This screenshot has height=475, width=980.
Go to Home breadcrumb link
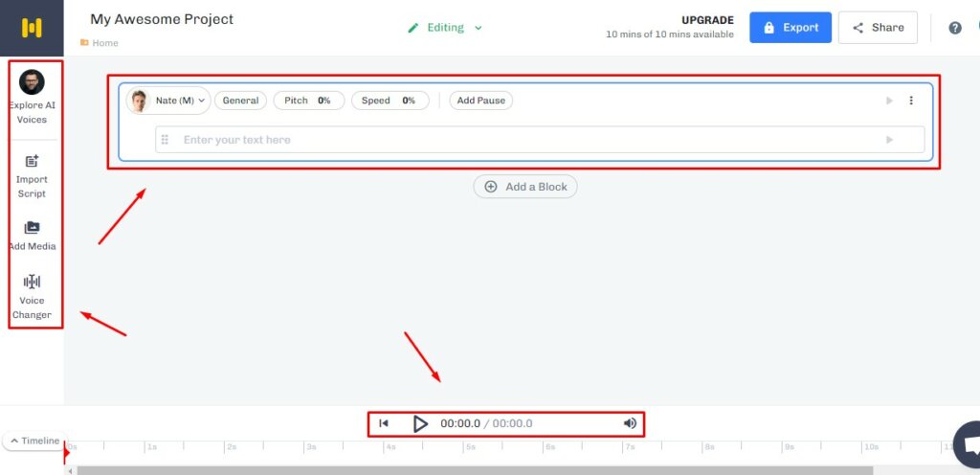(x=104, y=43)
